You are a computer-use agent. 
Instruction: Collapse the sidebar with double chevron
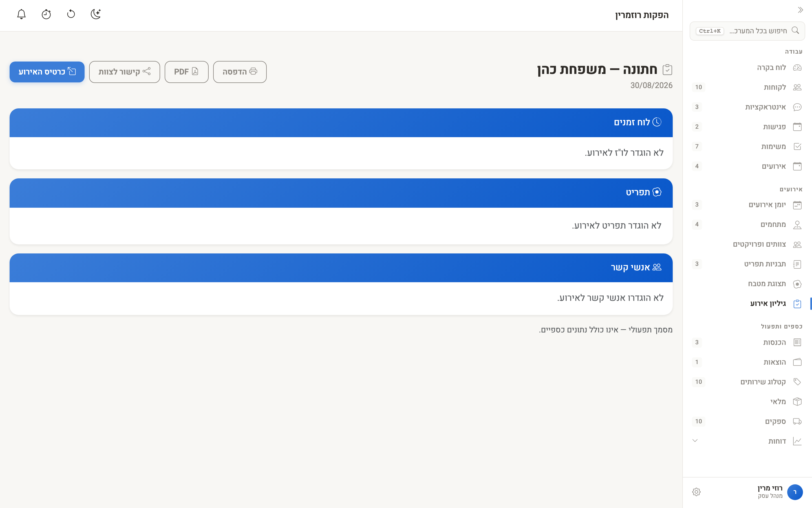pos(800,10)
